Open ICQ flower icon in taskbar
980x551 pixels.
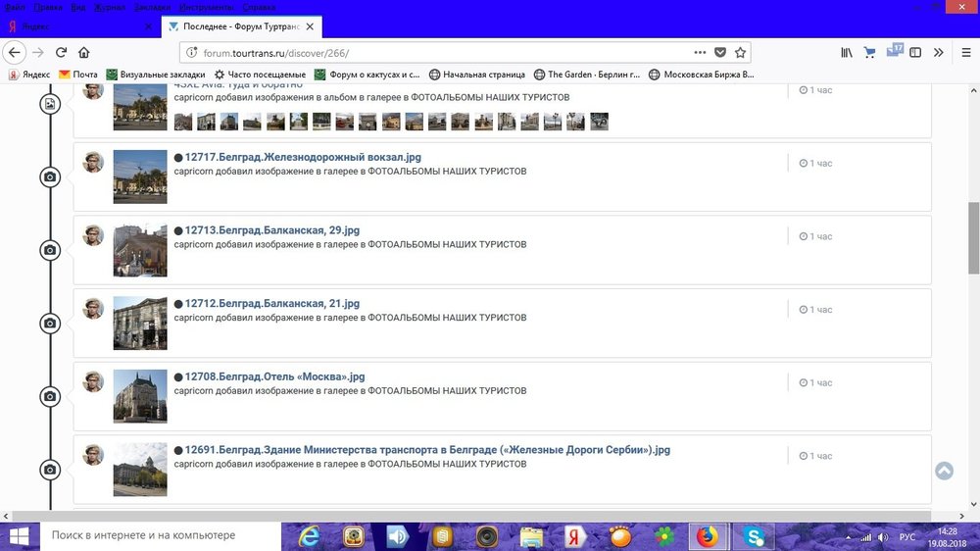pyautogui.click(x=664, y=536)
